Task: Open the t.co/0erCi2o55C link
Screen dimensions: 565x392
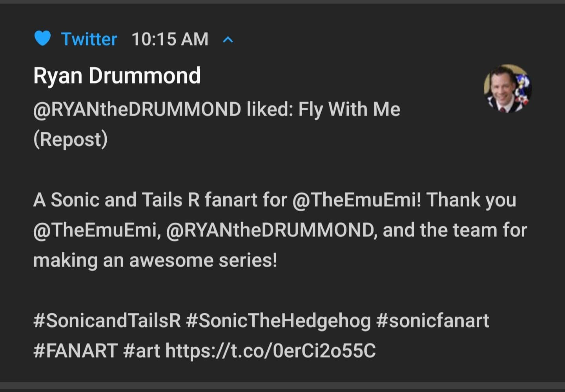Action: (x=271, y=350)
